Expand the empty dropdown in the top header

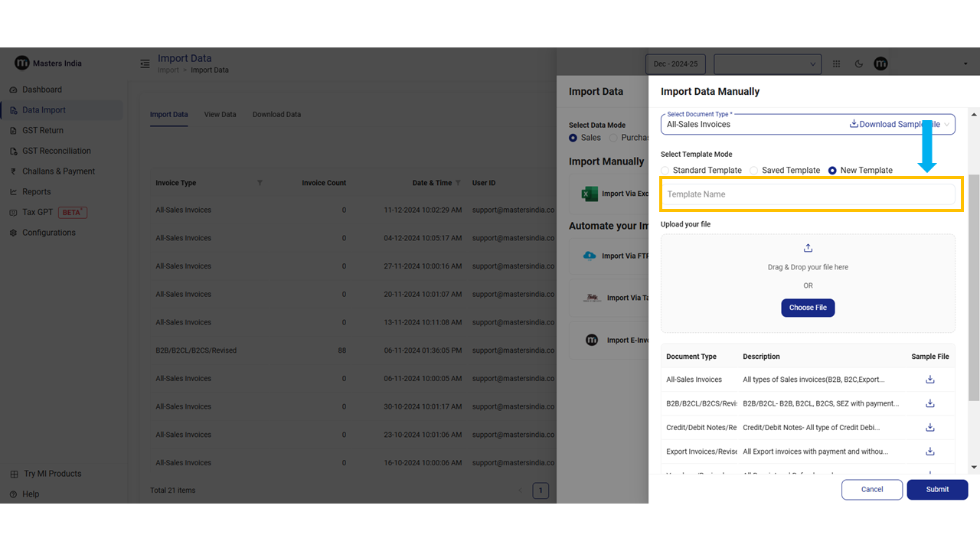(x=767, y=64)
